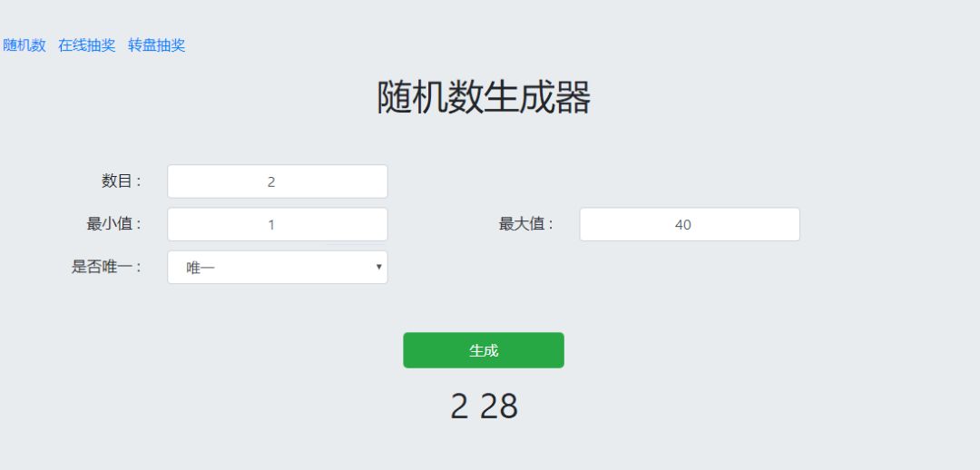Click the first generated result number 2
This screenshot has height=470, width=980.
459,406
